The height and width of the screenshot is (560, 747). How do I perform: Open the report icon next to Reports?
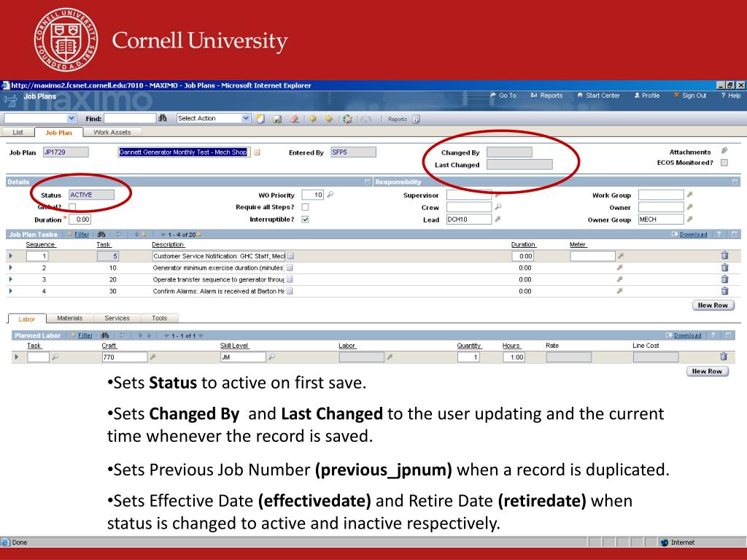click(x=416, y=119)
